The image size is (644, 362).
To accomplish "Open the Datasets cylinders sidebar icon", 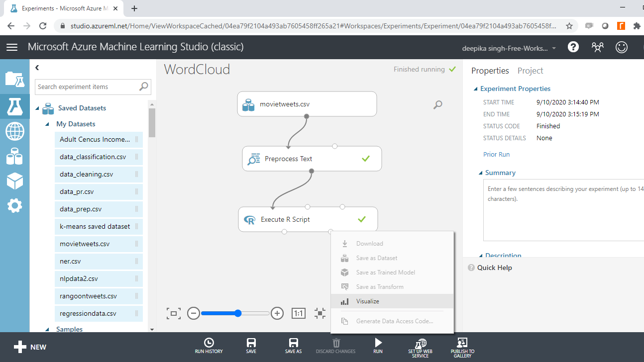I will coord(14,157).
